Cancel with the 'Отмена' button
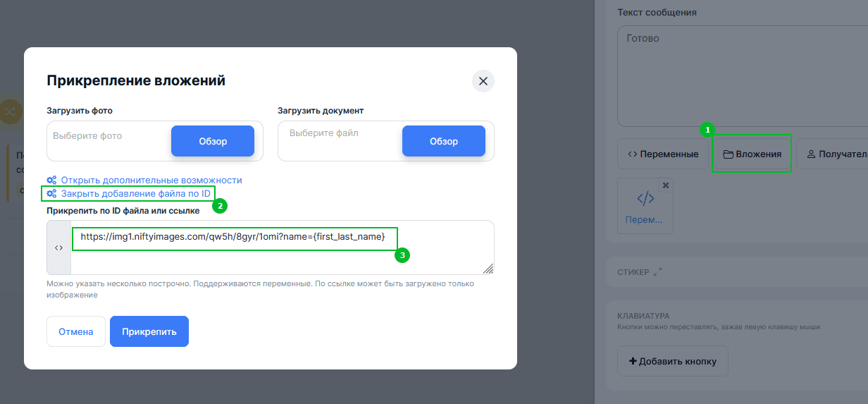This screenshot has width=868, height=404. click(76, 331)
